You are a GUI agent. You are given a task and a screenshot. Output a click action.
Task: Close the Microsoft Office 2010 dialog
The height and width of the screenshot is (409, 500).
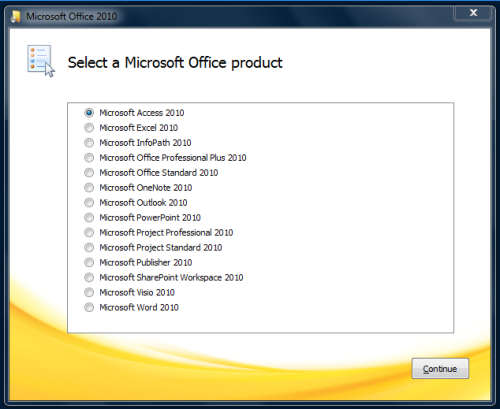click(x=473, y=13)
